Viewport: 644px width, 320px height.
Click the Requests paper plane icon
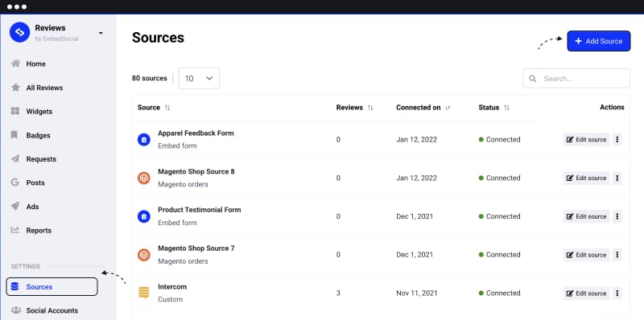(x=15, y=158)
